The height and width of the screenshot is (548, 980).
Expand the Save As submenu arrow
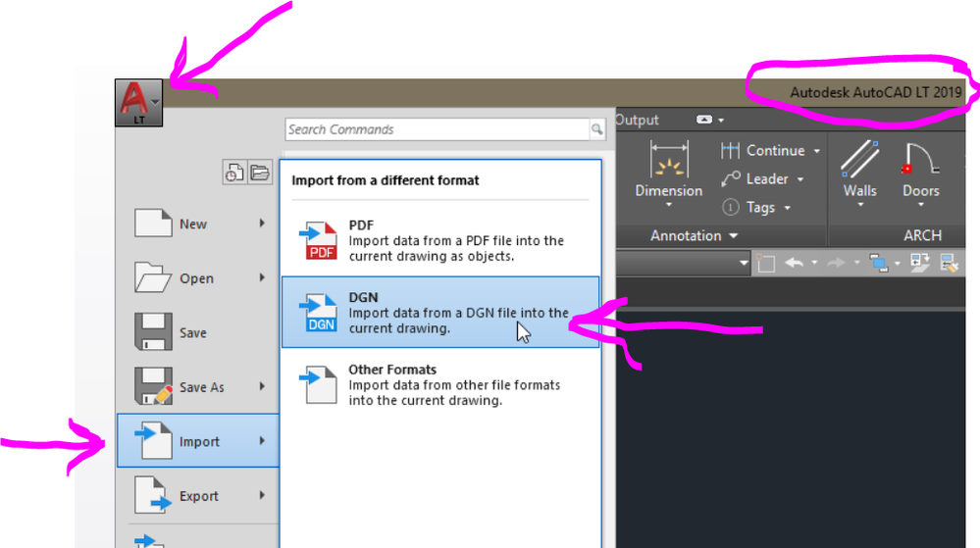coord(263,386)
